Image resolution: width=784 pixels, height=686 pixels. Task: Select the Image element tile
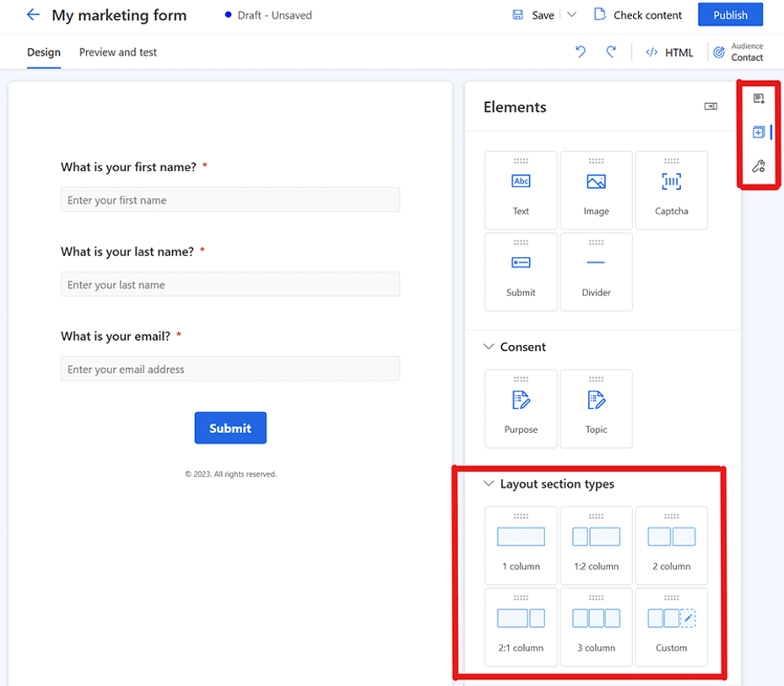596,191
